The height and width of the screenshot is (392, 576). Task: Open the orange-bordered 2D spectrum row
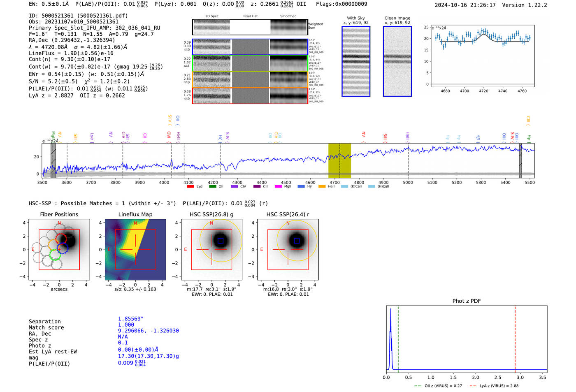pos(250,79)
